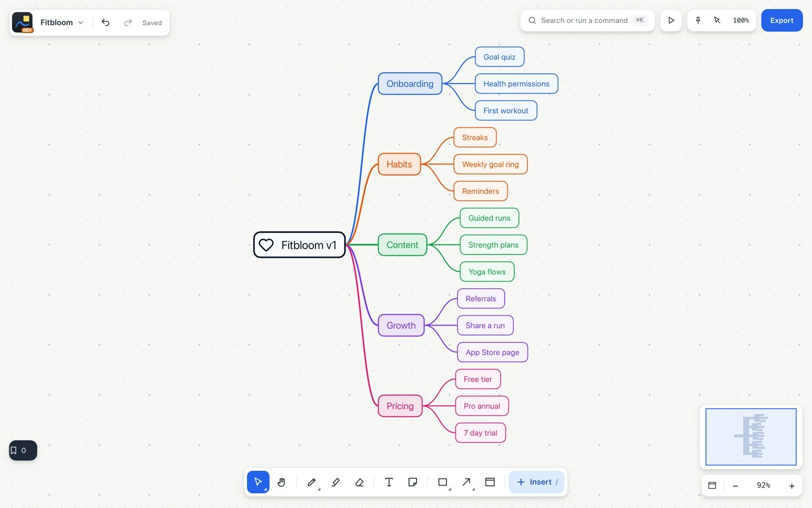Start presentation with the play button
Viewport: 812px width, 508px height.
point(671,20)
